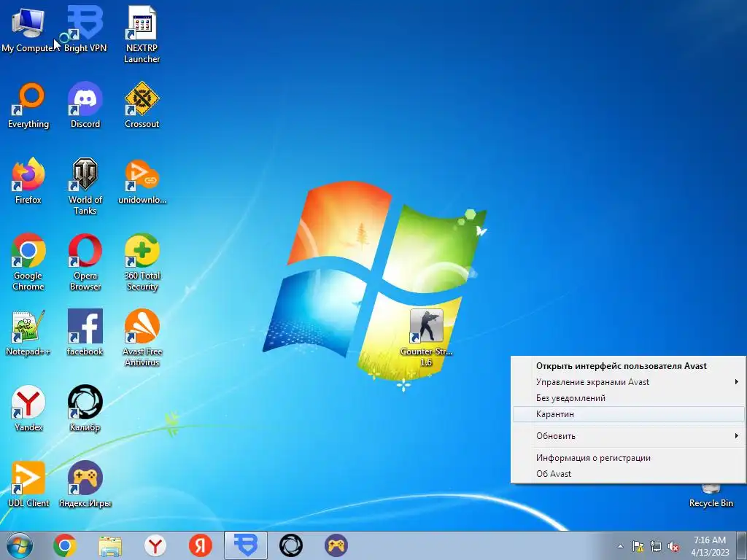The height and width of the screenshot is (560, 747).
Task: Click muted volume tray icon
Action: point(673,546)
